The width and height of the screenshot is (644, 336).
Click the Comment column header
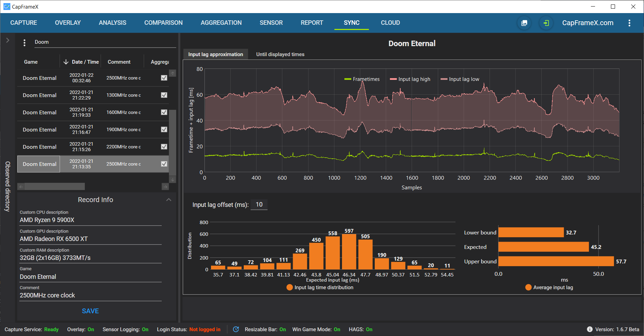(x=119, y=62)
